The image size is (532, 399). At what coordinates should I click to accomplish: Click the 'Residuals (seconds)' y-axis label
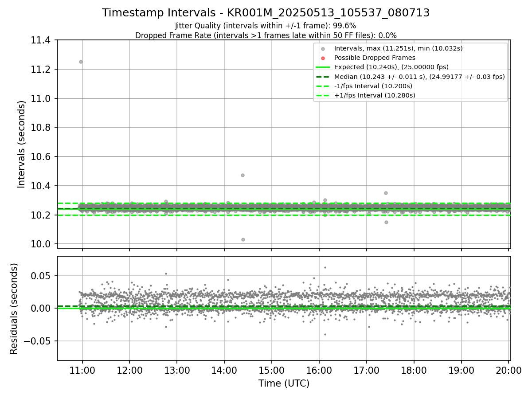pyautogui.click(x=14, y=309)
